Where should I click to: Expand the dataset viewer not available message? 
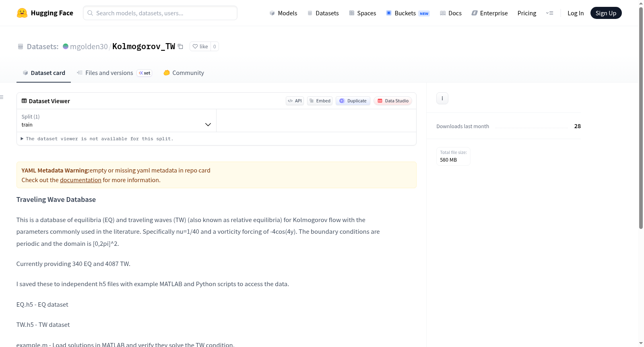click(x=97, y=139)
